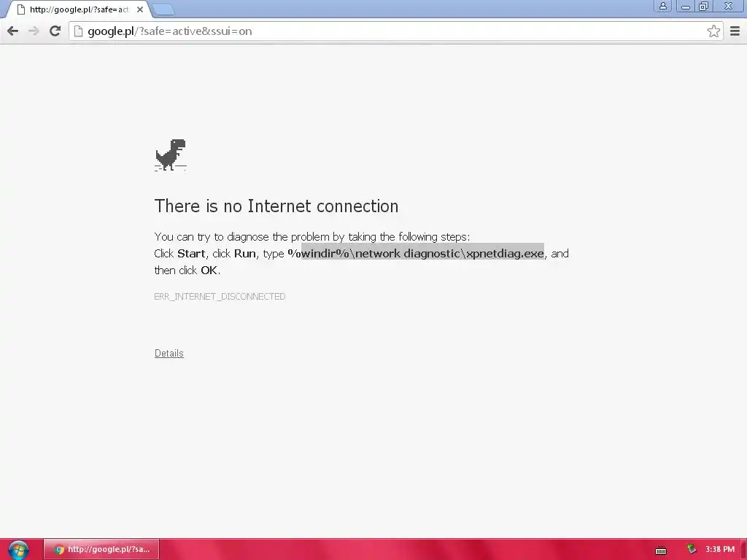
Task: Expand the Details link
Action: [169, 354]
